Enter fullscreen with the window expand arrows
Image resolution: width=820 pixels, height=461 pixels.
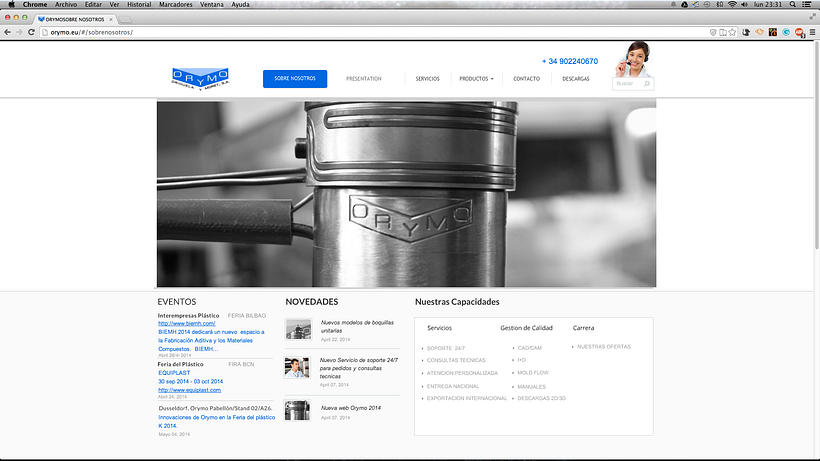[813, 17]
